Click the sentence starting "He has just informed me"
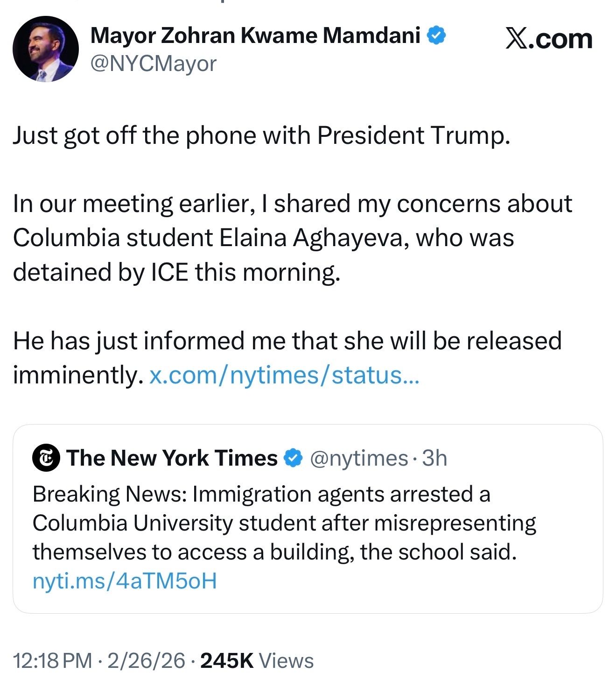This screenshot has height=680, width=616. click(x=287, y=340)
